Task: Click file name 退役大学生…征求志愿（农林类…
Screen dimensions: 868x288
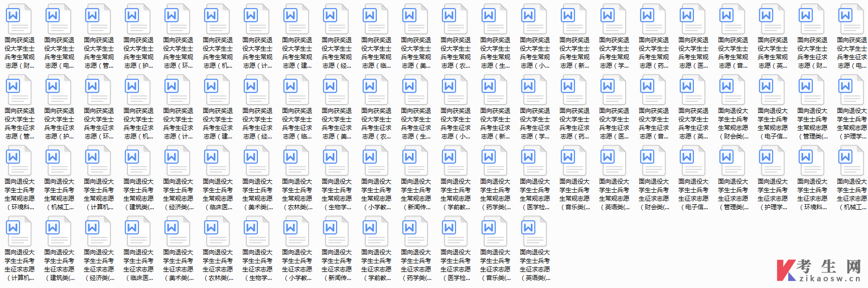Action: point(218,265)
